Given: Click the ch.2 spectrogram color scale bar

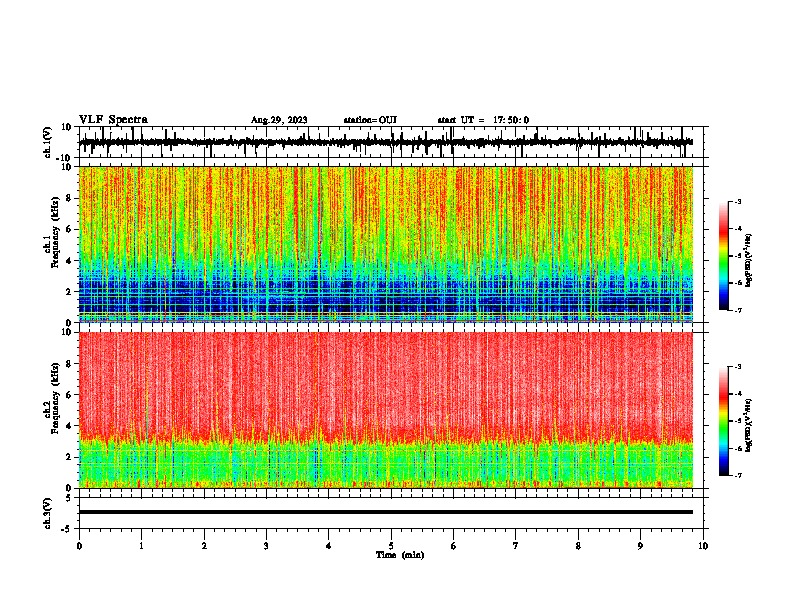Looking at the screenshot, I should click(x=723, y=421).
